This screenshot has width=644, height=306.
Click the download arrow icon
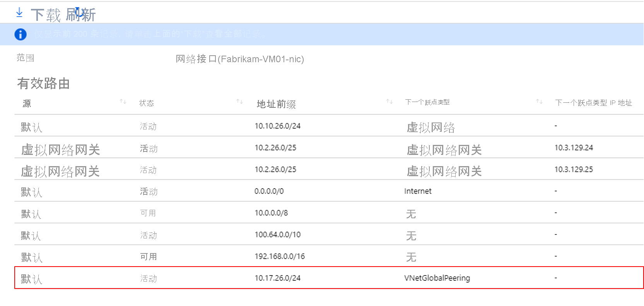pos(19,13)
